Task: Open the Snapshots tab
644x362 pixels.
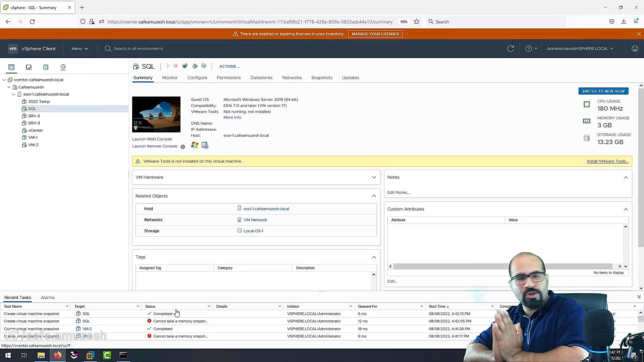Action: coord(322,78)
